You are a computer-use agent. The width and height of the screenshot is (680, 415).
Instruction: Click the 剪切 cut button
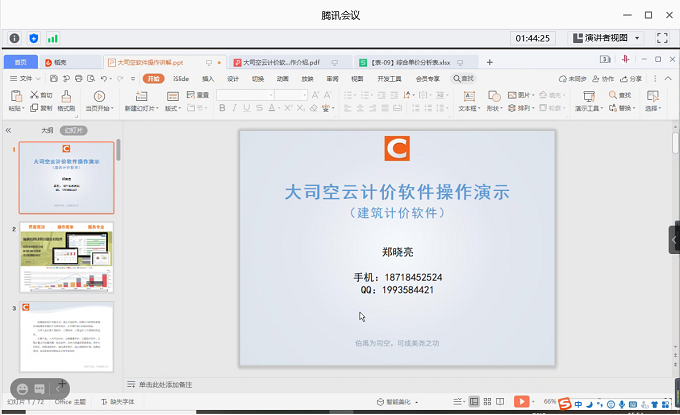[x=41, y=95]
